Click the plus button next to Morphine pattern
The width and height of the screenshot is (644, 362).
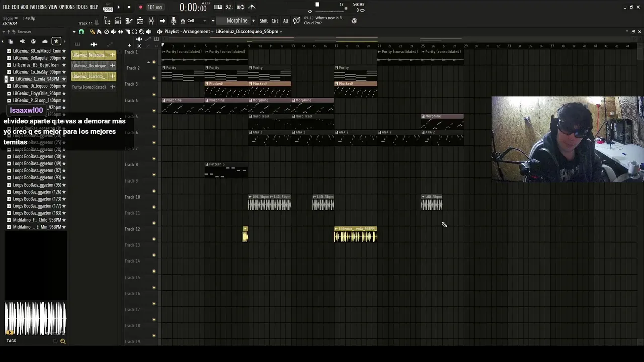click(253, 21)
